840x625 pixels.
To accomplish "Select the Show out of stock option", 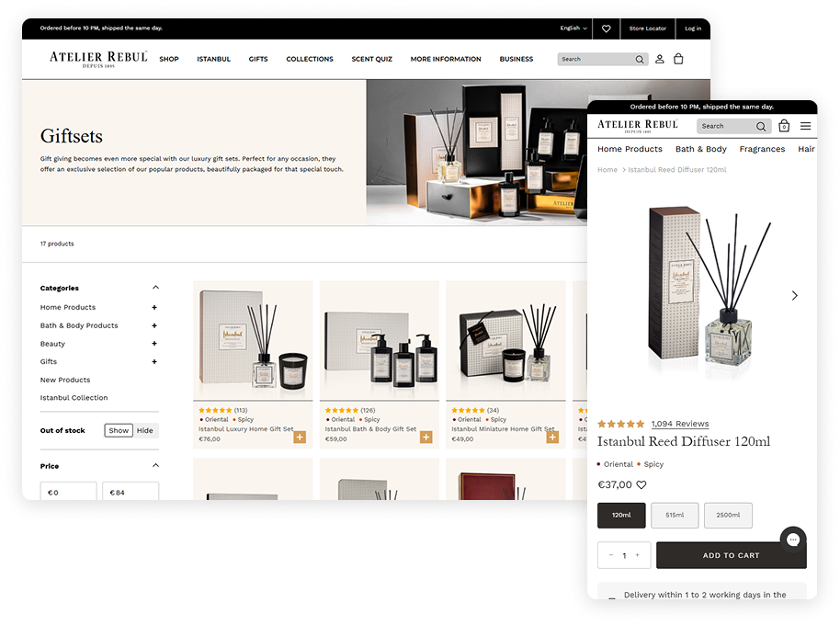I will pos(119,430).
